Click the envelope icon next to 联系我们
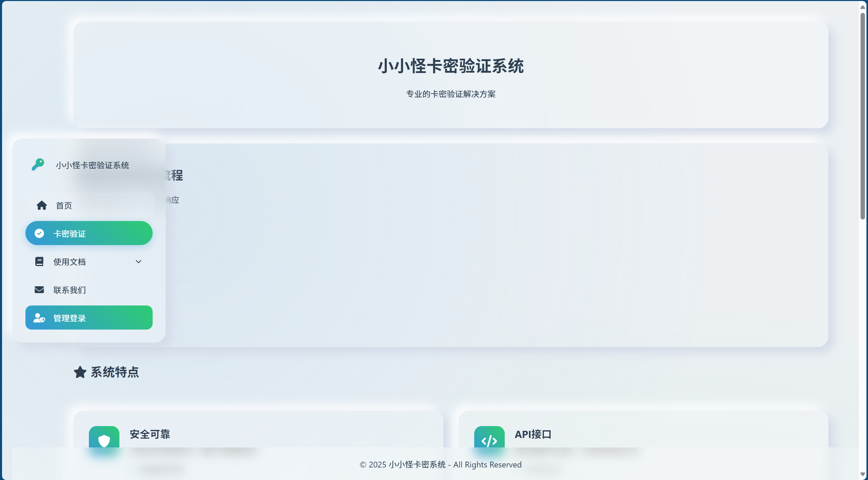 pyautogui.click(x=39, y=290)
